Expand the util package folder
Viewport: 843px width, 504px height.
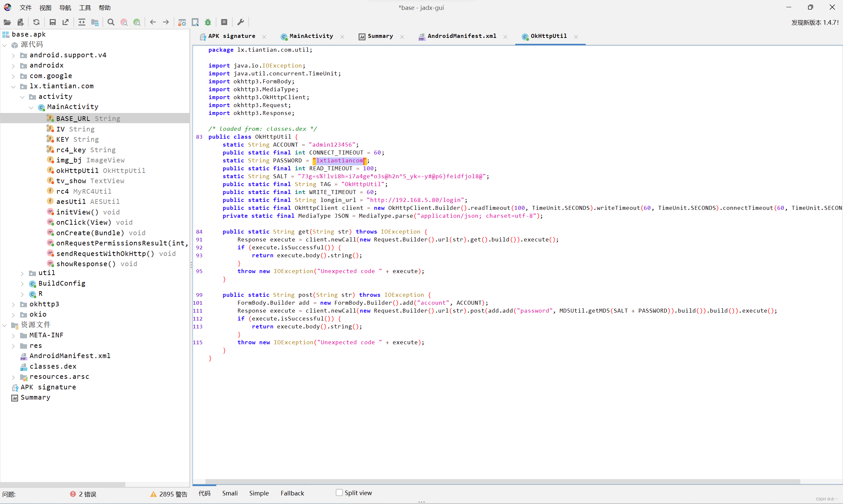pyautogui.click(x=22, y=273)
